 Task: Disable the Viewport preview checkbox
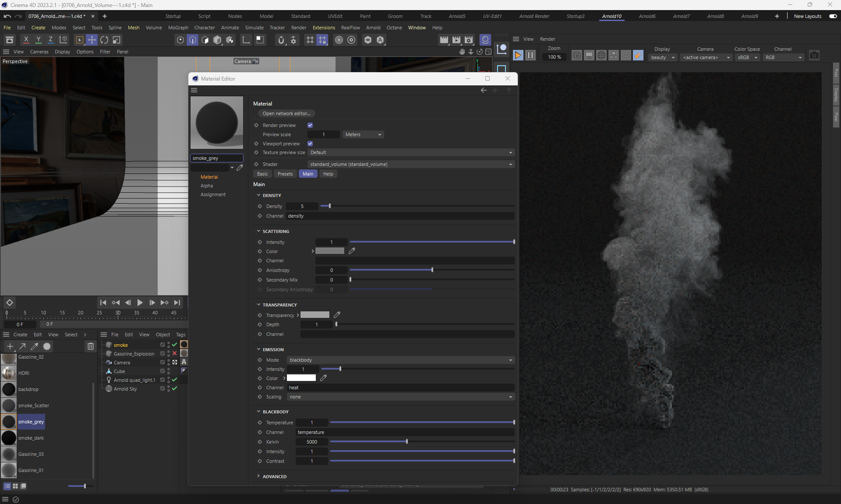point(310,144)
